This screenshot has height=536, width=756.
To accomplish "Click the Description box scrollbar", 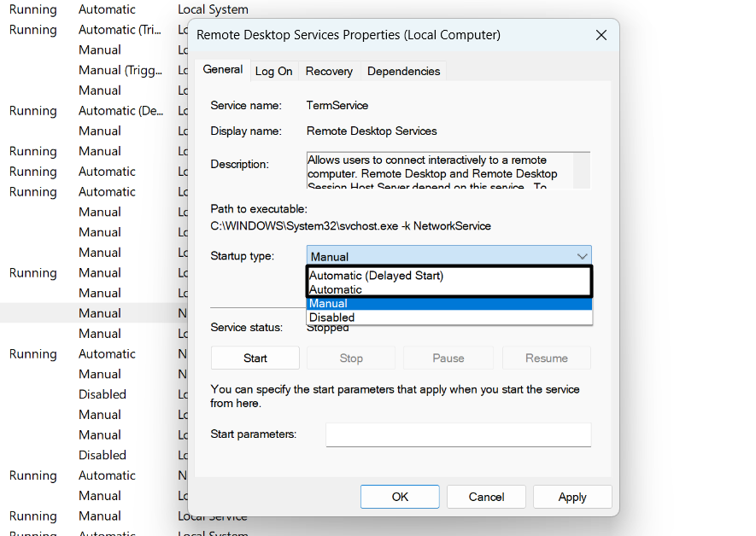I will (x=582, y=170).
